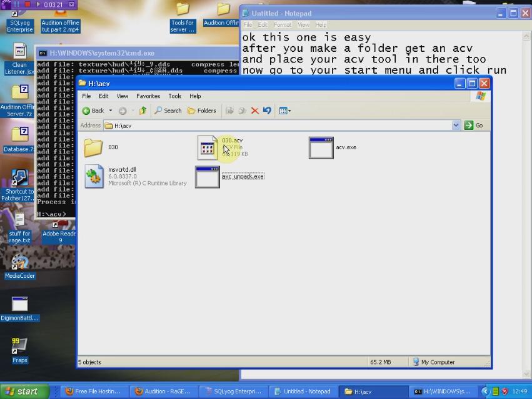The image size is (532, 399).
Task: Switch to SQLyog Enterprise taskbar button
Action: tap(234, 392)
